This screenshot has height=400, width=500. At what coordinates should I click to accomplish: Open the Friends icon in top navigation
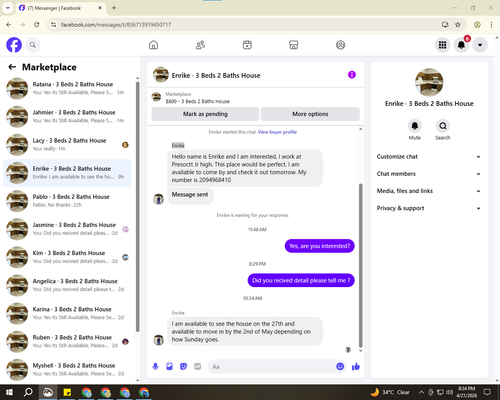click(x=200, y=45)
